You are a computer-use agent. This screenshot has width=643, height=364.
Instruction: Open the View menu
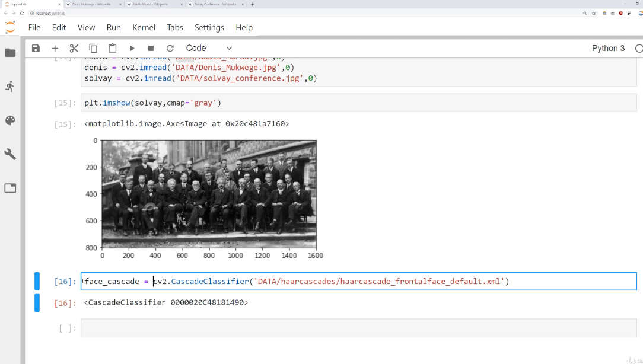86,27
